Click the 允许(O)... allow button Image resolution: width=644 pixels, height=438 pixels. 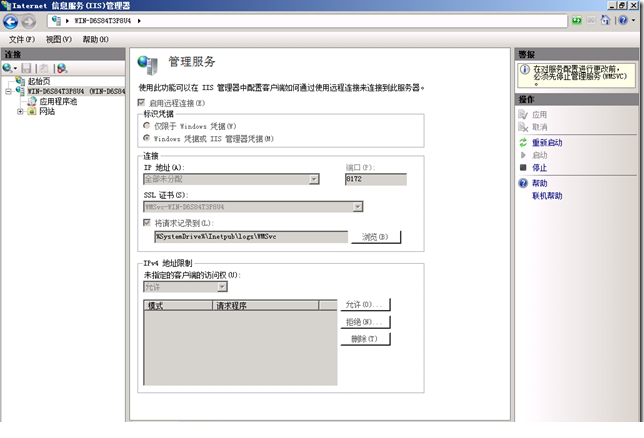click(365, 304)
